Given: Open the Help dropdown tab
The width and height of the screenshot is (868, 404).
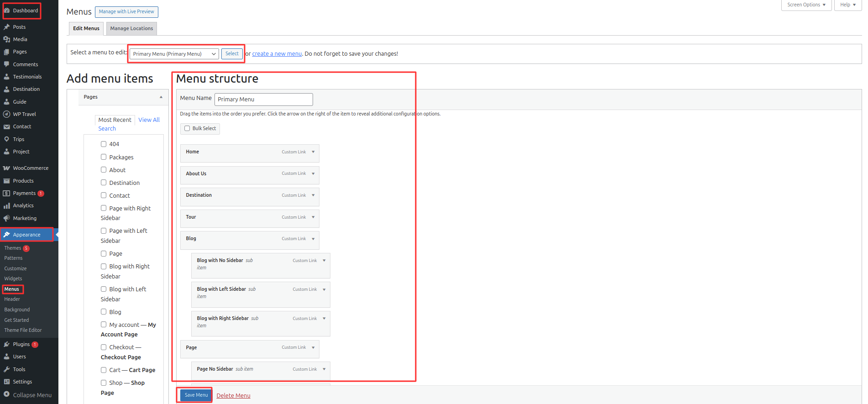Looking at the screenshot, I should (848, 5).
